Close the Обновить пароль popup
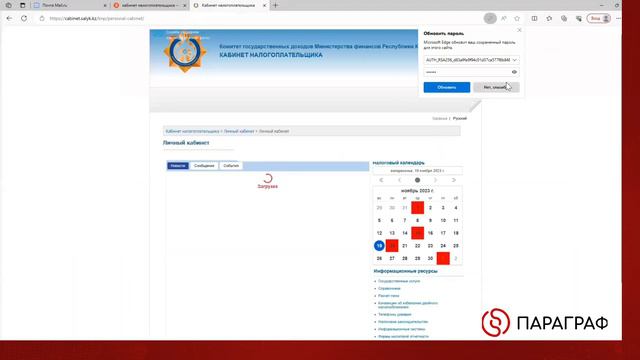The width and height of the screenshot is (640, 360). (519, 30)
